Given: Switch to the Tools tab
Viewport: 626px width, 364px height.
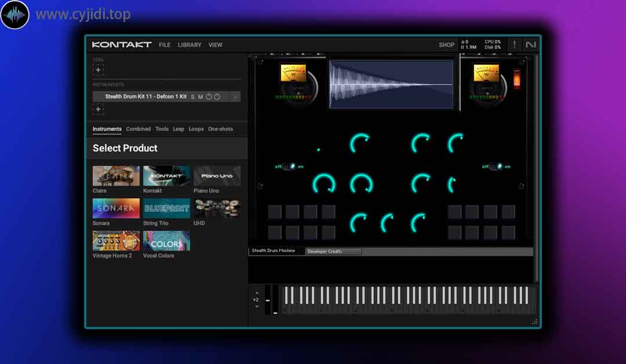Looking at the screenshot, I should click(162, 129).
